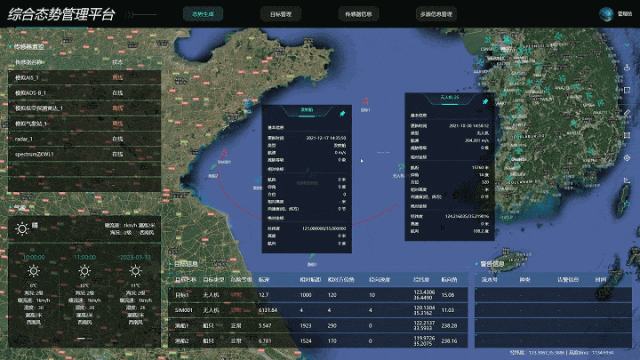The height and width of the screenshot is (360, 640).
Task: Click the axis chart icon on right toolbar
Action: [x=627, y=180]
